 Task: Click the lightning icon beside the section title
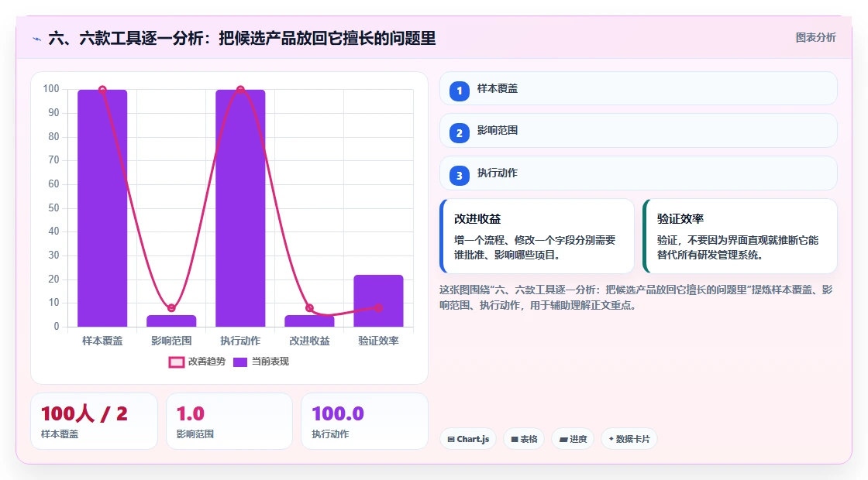point(37,39)
